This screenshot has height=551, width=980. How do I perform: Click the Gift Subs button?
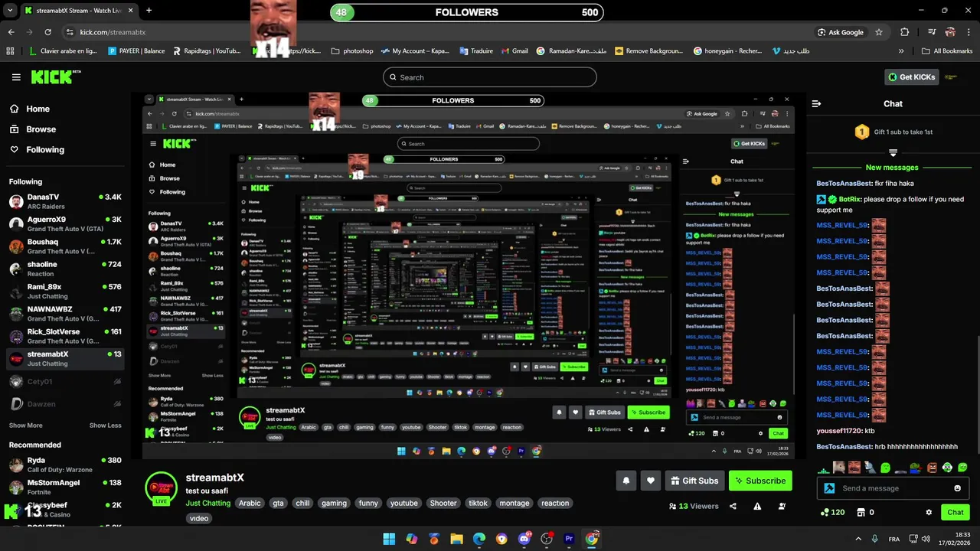click(x=694, y=481)
